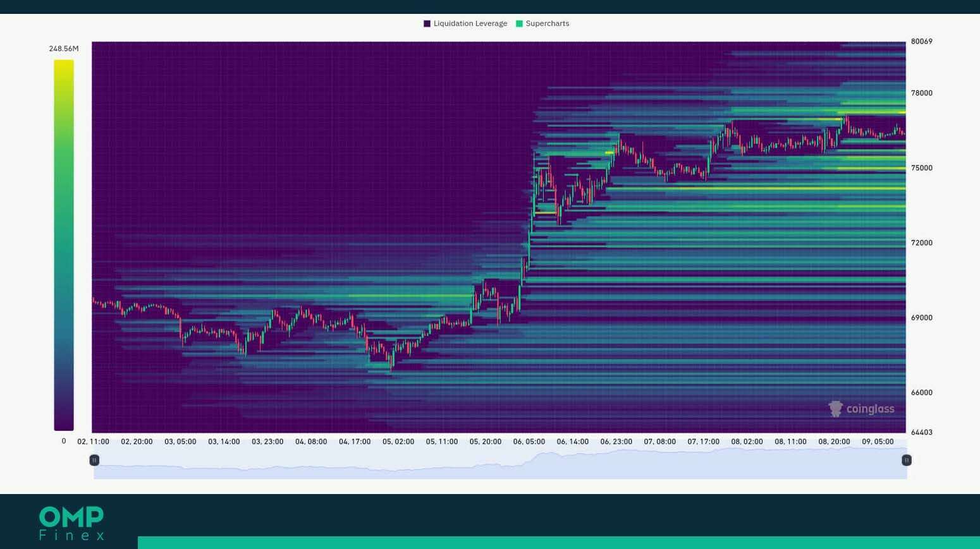The height and width of the screenshot is (549, 980).
Task: Click the 03, 23:00 time axis label
Action: pyautogui.click(x=267, y=442)
